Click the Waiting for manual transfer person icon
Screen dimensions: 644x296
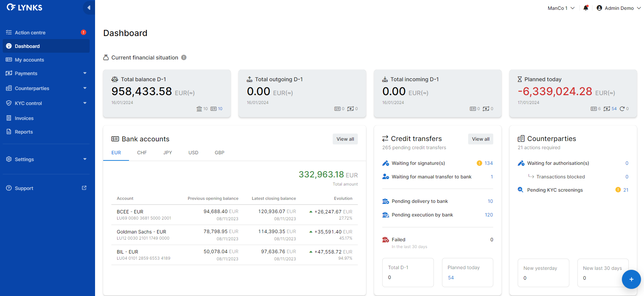(x=386, y=177)
